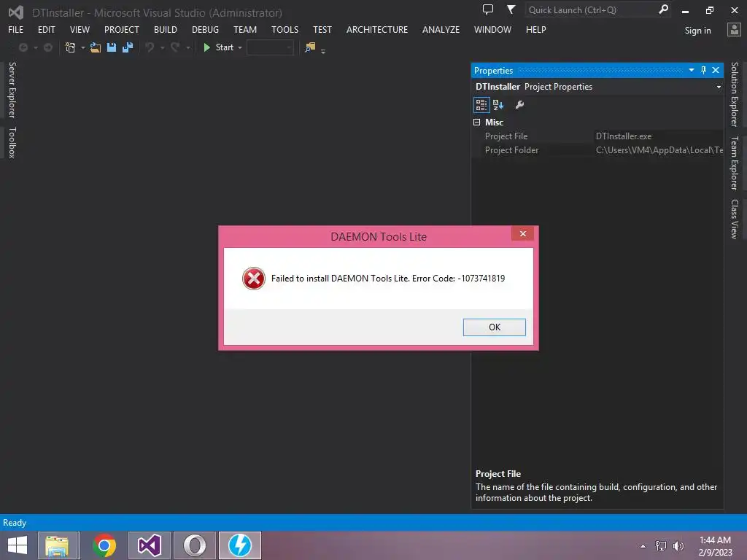Collapse the Misc category
747x560 pixels.
476,122
